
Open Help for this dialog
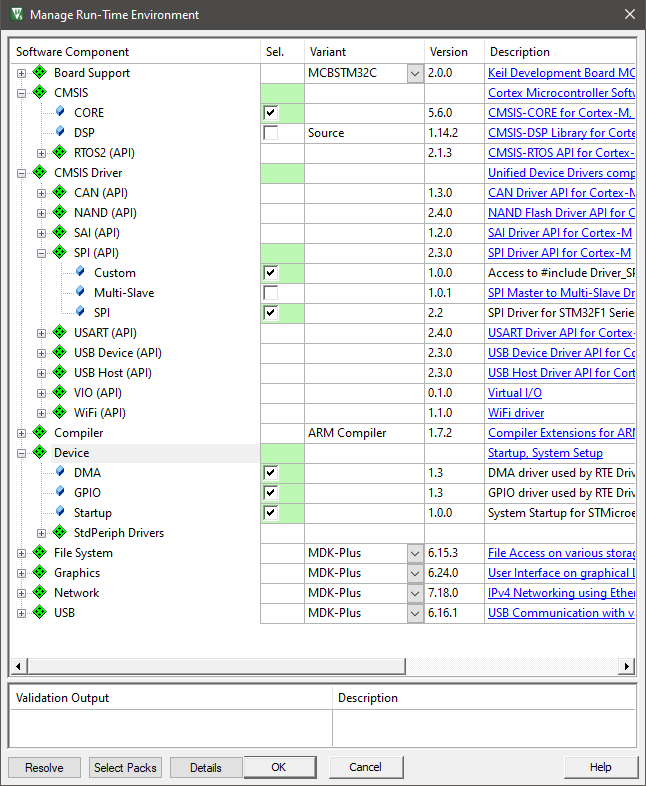pos(600,767)
